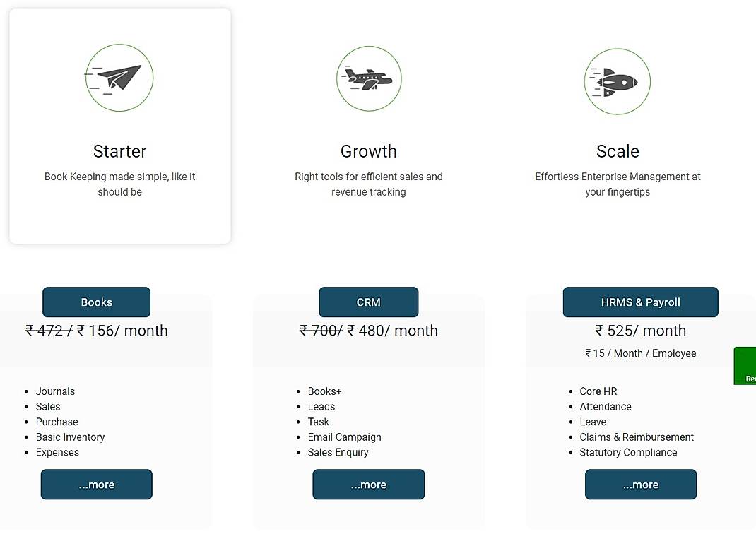This screenshot has height=539, width=756.
Task: Select the Journals feature item
Action: [55, 391]
